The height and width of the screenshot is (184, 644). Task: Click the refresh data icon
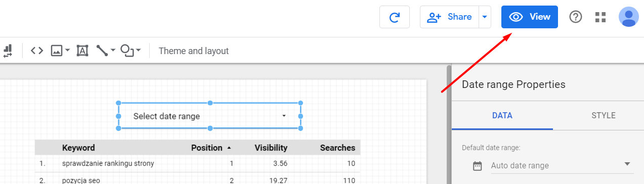coord(395,17)
